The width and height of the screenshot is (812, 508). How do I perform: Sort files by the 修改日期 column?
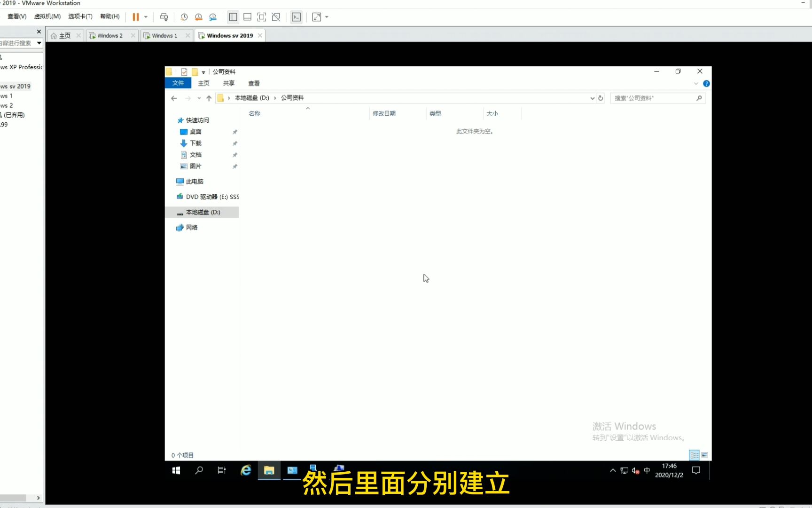(384, 113)
